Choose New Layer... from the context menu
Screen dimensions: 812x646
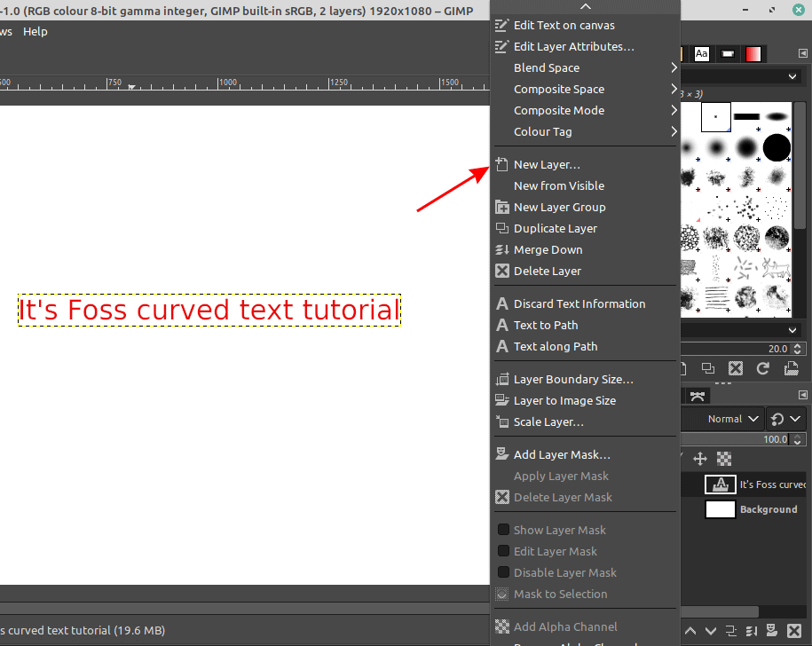(547, 164)
